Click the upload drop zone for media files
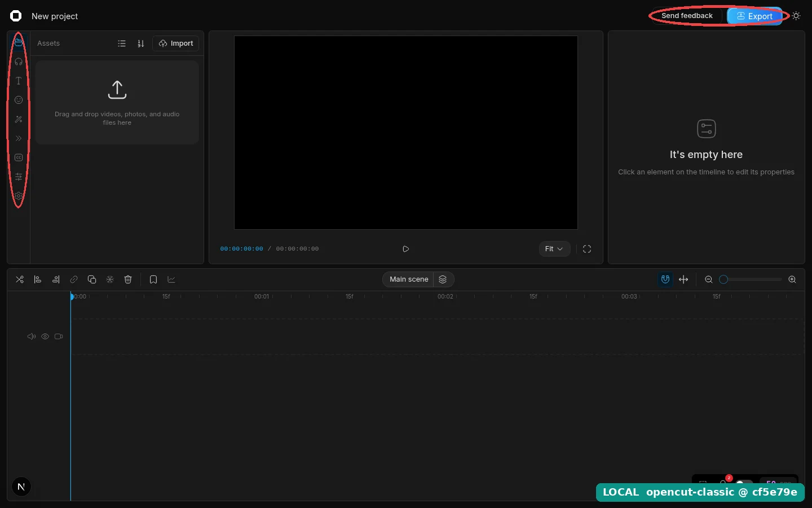 [x=117, y=102]
